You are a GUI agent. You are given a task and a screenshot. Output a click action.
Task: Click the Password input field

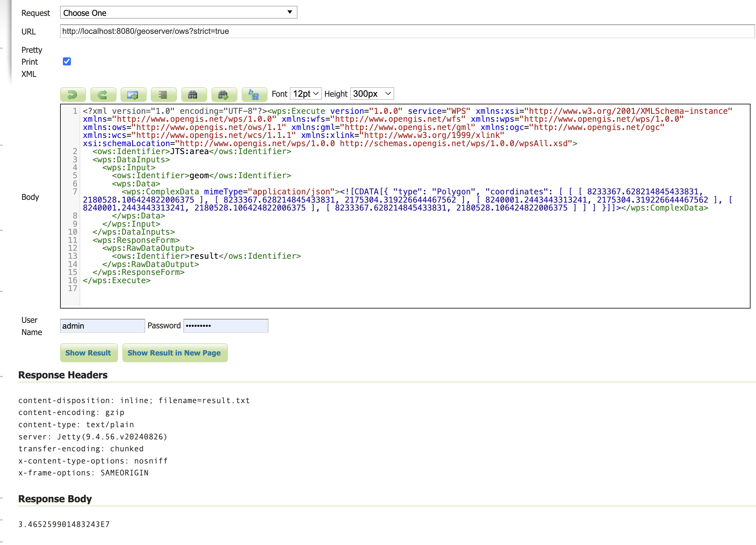226,326
